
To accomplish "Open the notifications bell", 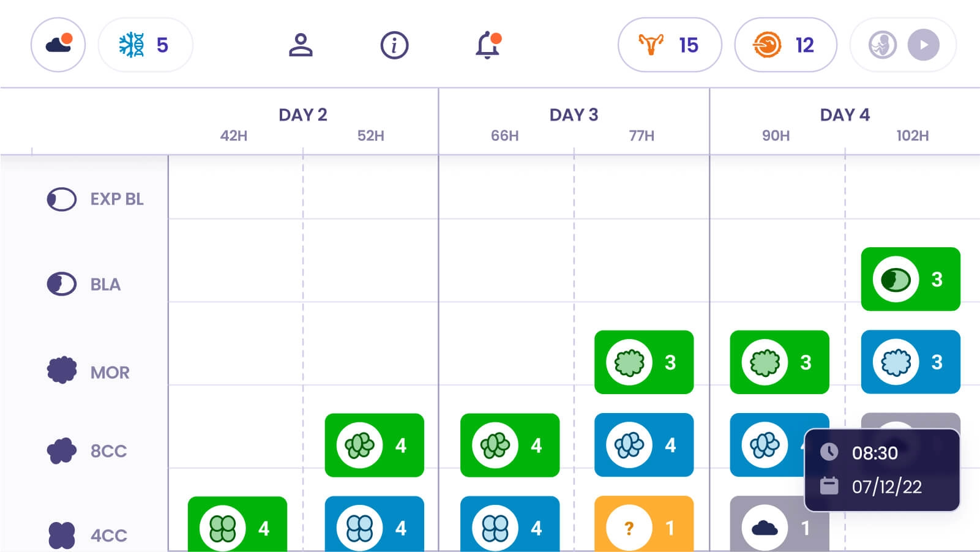I will tap(488, 45).
